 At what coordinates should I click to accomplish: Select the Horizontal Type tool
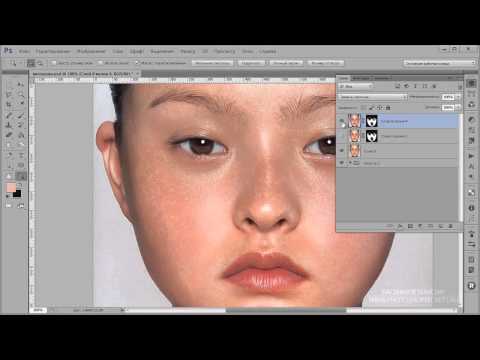21,155
